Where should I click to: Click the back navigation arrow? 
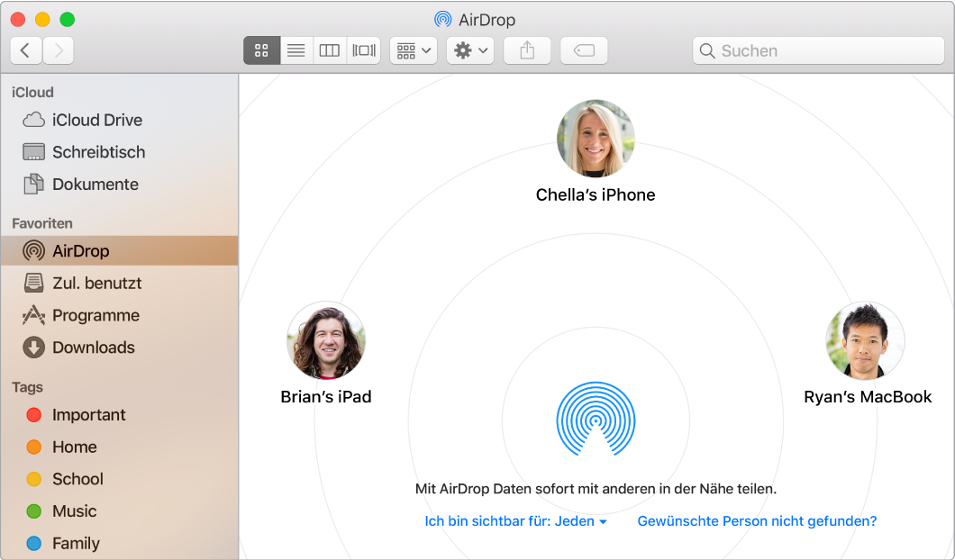25,50
